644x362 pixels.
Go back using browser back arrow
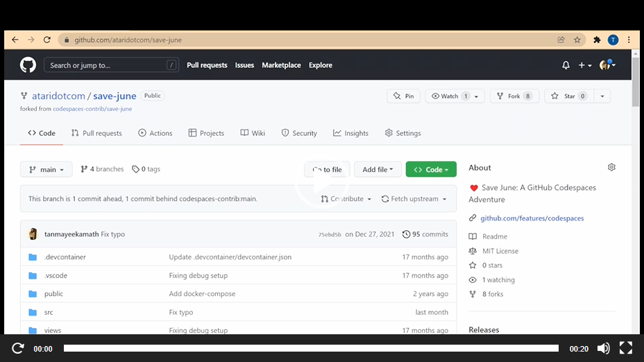point(15,40)
